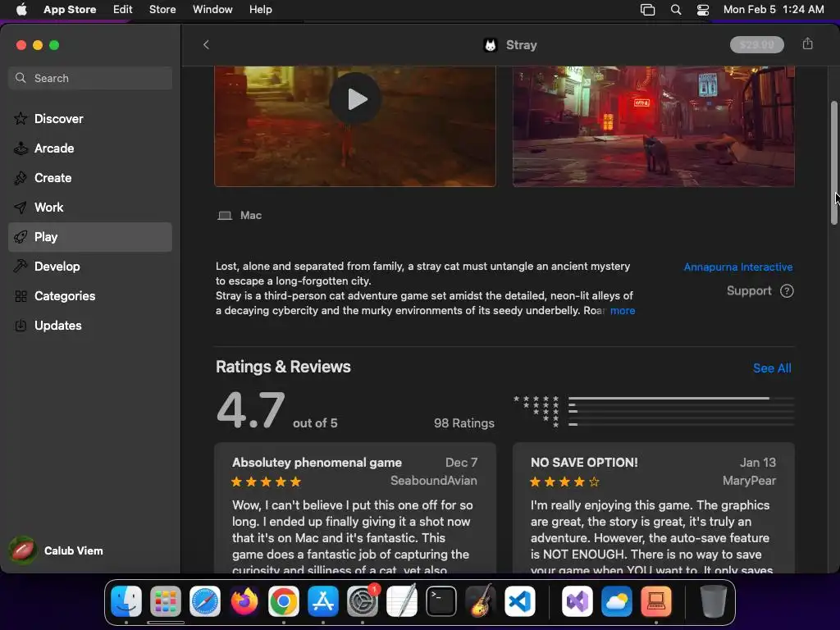840x630 pixels.
Task: Click the Support question mark icon
Action: pos(787,291)
